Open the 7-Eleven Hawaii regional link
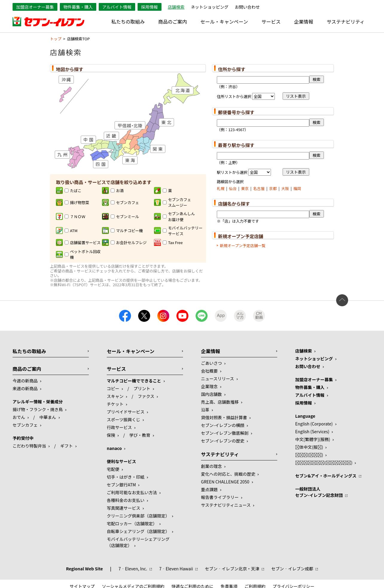The image size is (384, 588). 179,569
